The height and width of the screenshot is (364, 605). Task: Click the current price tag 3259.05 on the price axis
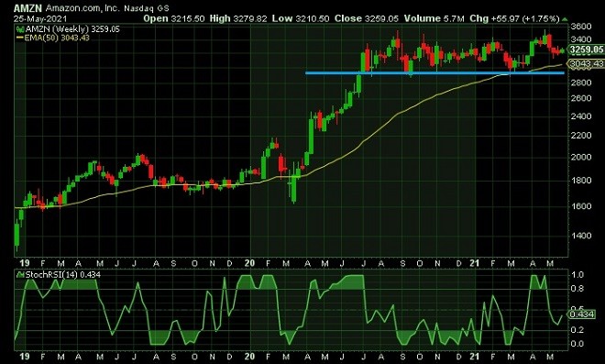pos(586,50)
